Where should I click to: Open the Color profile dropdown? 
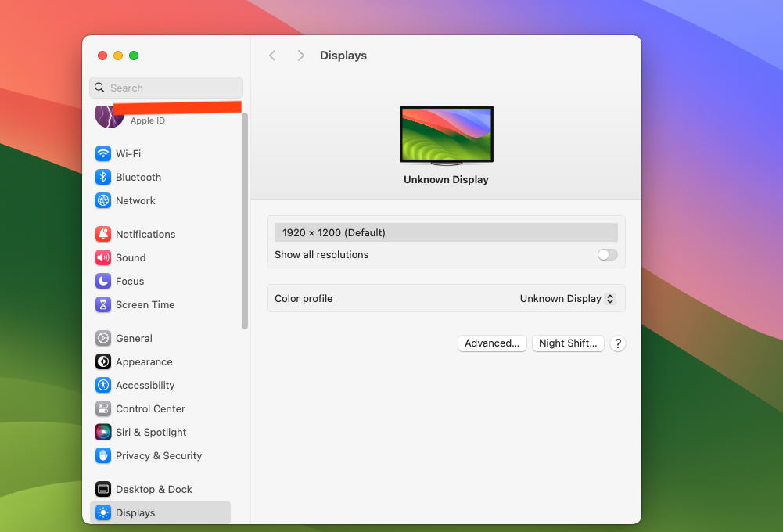click(x=567, y=298)
